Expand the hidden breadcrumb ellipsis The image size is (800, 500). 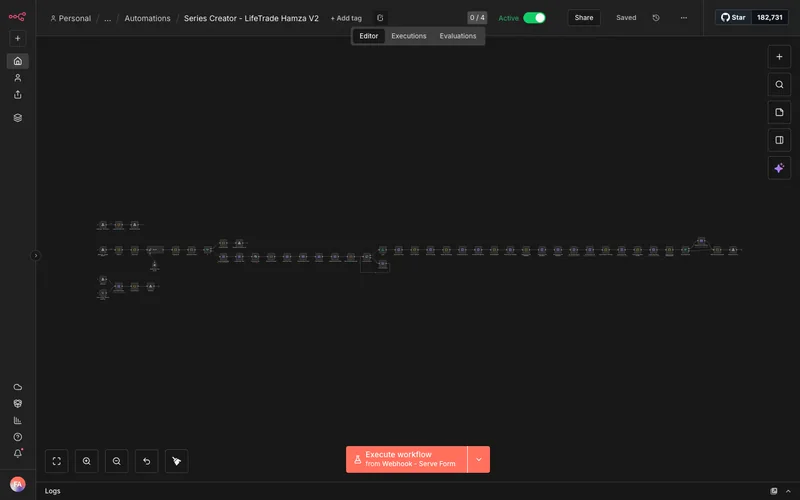[x=107, y=18]
